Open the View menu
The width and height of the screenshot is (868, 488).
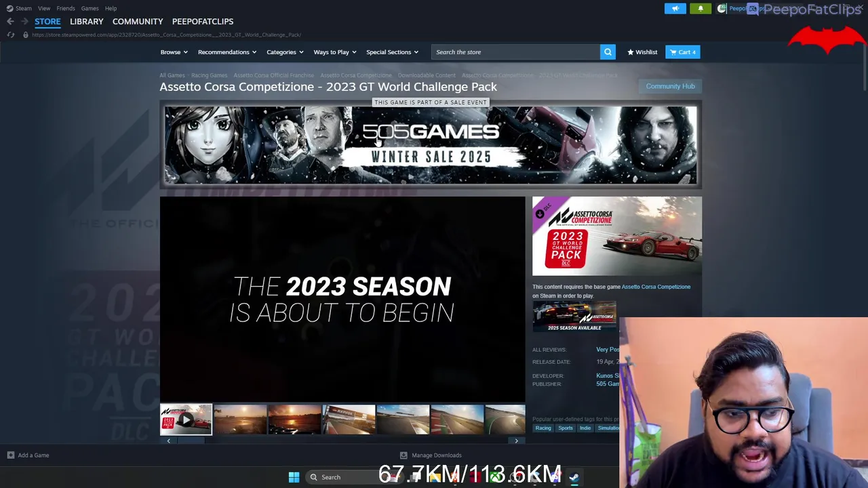[x=44, y=8]
